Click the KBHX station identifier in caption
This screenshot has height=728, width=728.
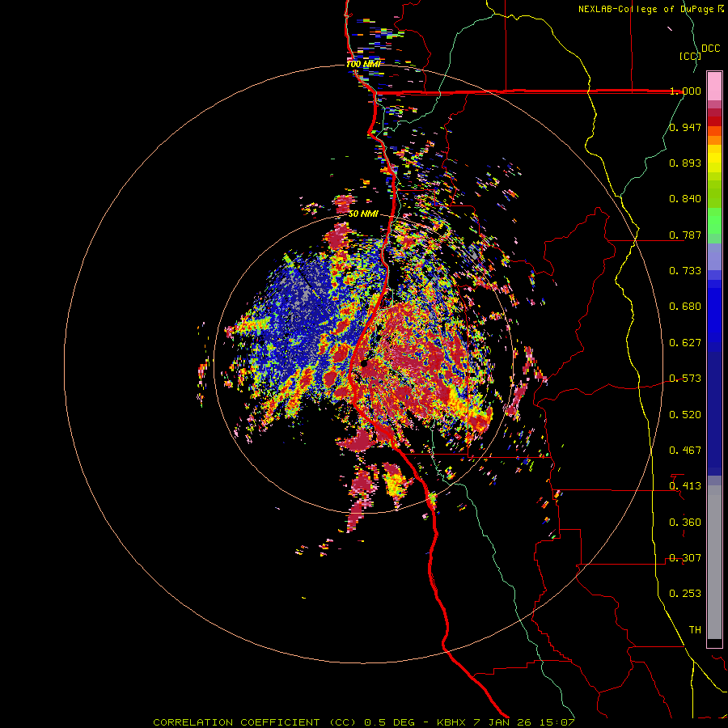pos(451,722)
